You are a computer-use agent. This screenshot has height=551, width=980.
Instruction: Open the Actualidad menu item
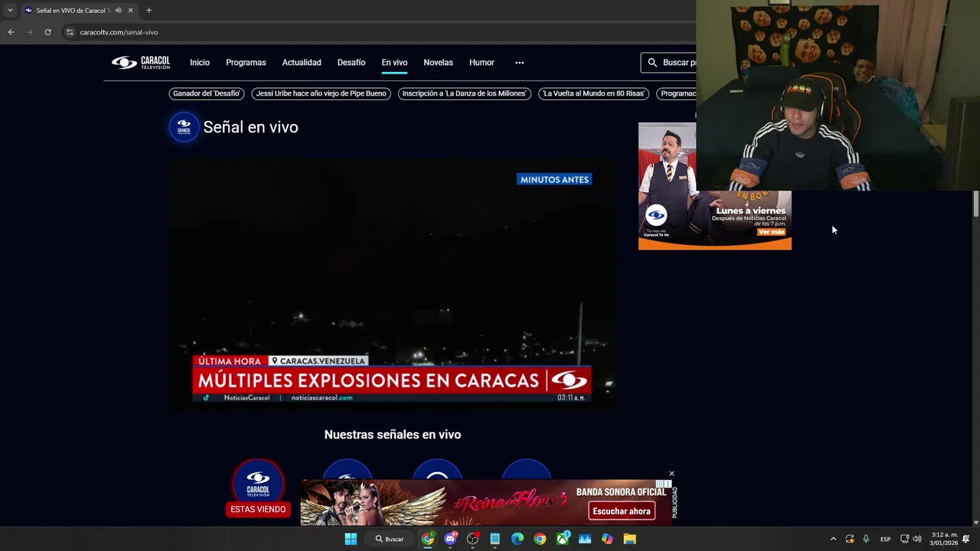[x=302, y=63]
